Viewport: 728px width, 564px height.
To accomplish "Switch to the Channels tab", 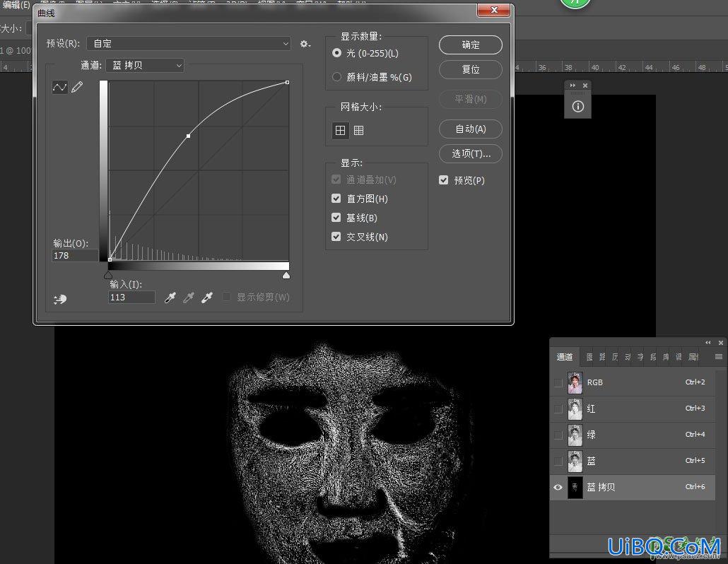I will pyautogui.click(x=565, y=356).
